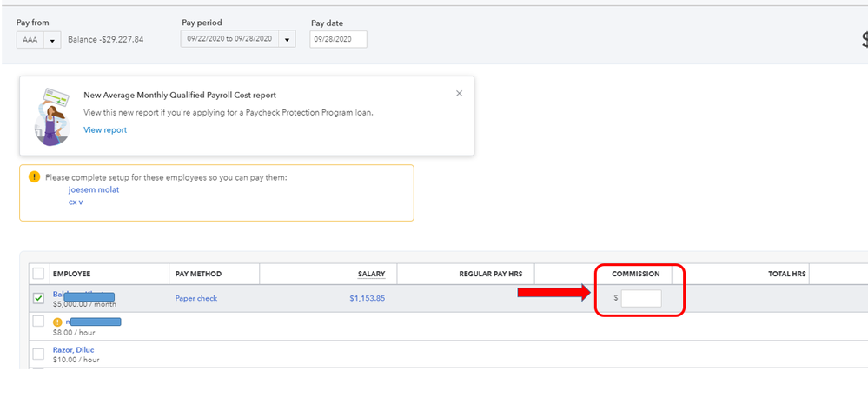Click the Paper check pay method link
Screen dimensions: 868x411
pos(196,298)
